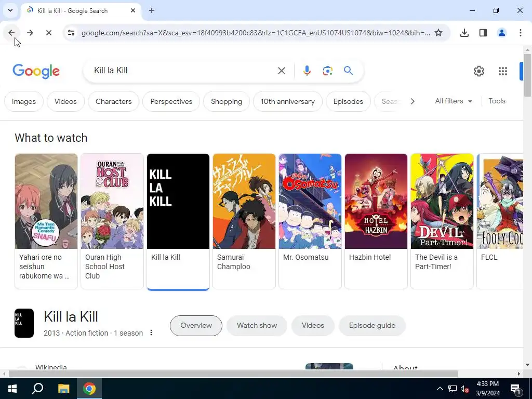Go back using the browser back arrow
Image resolution: width=532 pixels, height=399 pixels.
[11, 33]
